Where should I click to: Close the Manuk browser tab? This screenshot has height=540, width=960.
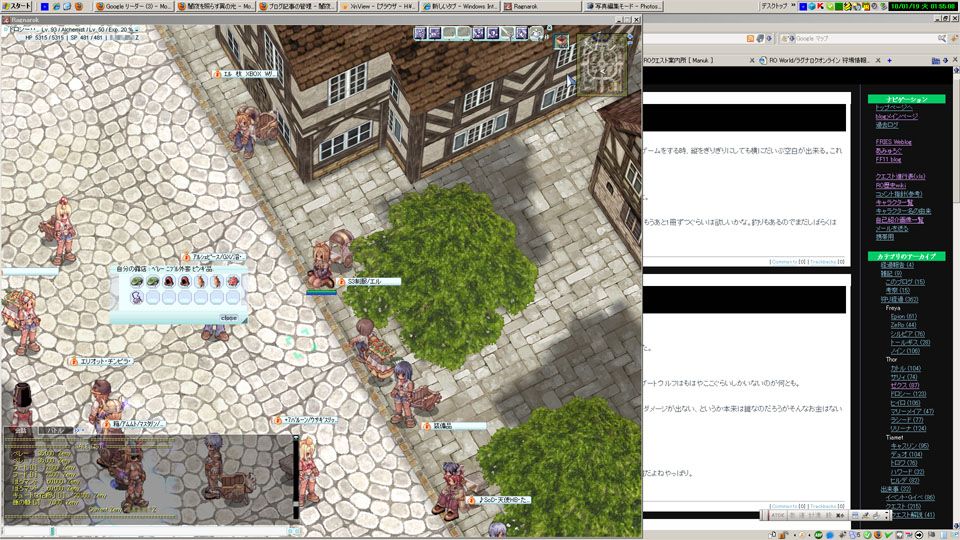(752, 60)
